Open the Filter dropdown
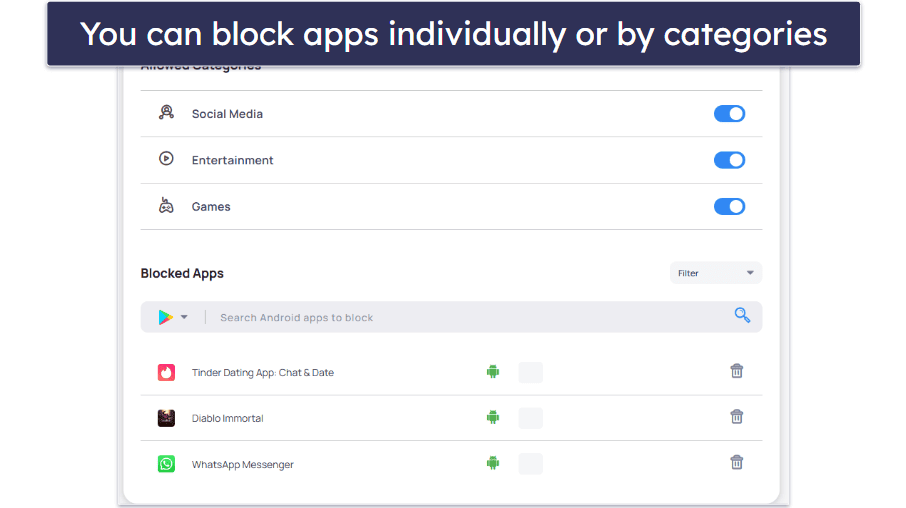Image resolution: width=906 pixels, height=508 pixels. [716, 273]
